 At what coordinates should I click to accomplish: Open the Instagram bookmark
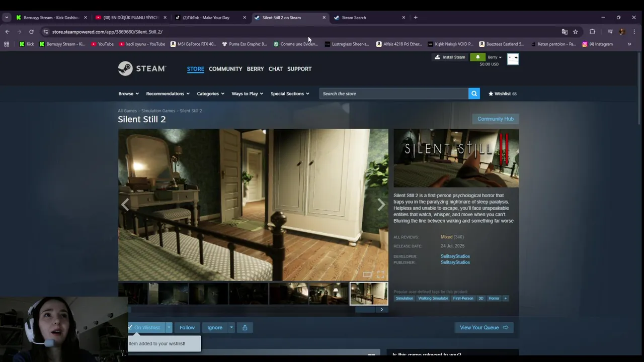coord(598,44)
